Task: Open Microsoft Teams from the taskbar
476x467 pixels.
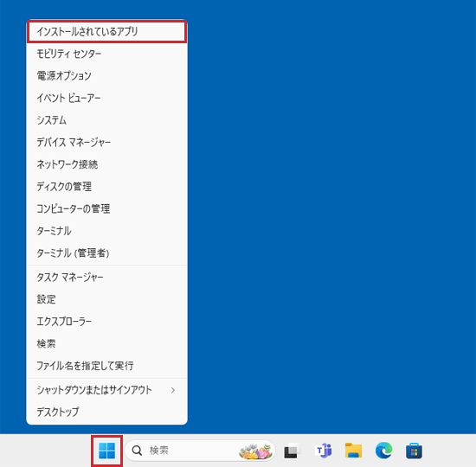Action: coord(324,451)
